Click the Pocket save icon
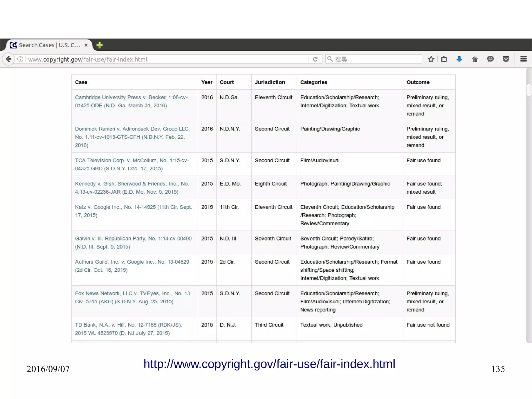This screenshot has width=532, height=399. [506, 59]
